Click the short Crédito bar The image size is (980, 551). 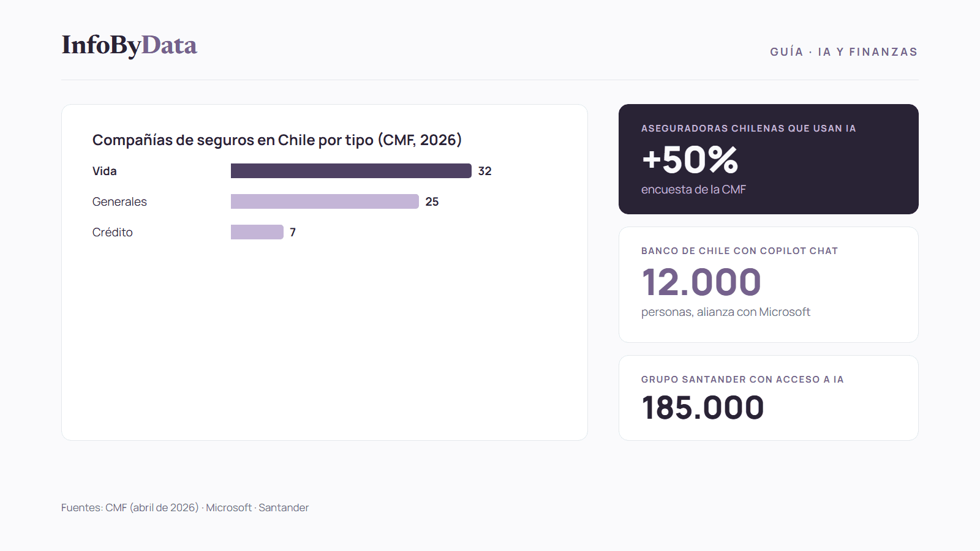point(257,232)
